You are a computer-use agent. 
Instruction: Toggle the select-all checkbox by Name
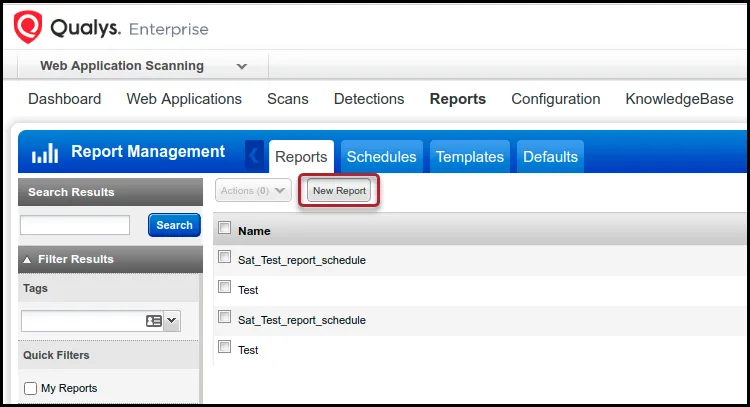[x=224, y=228]
